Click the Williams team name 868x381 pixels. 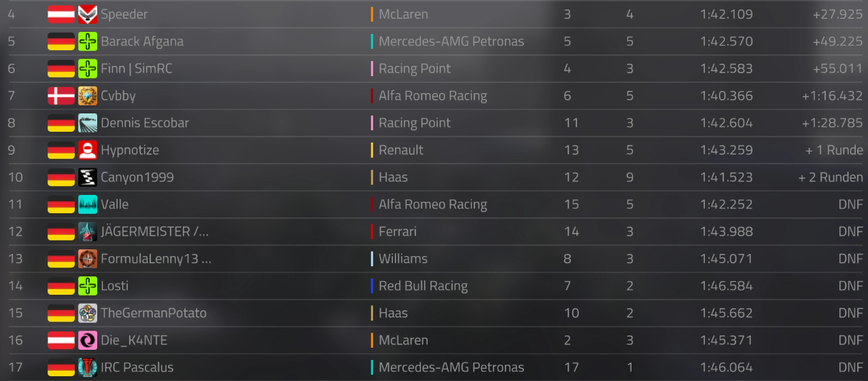pyautogui.click(x=403, y=259)
